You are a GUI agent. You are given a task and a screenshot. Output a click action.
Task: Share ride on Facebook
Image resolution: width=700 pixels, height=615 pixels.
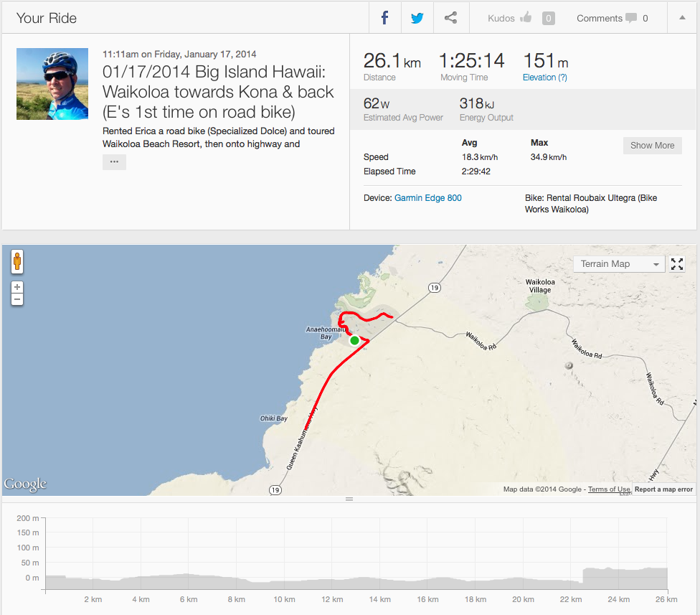click(385, 18)
